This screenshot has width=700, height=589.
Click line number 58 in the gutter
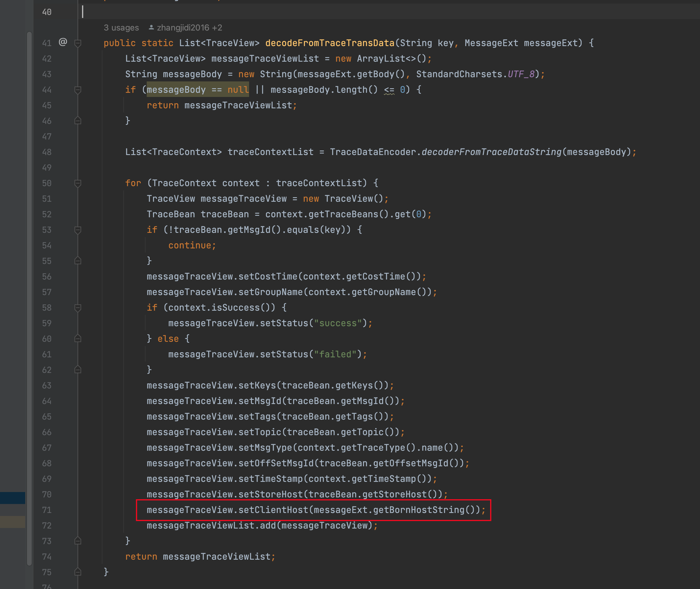point(47,308)
